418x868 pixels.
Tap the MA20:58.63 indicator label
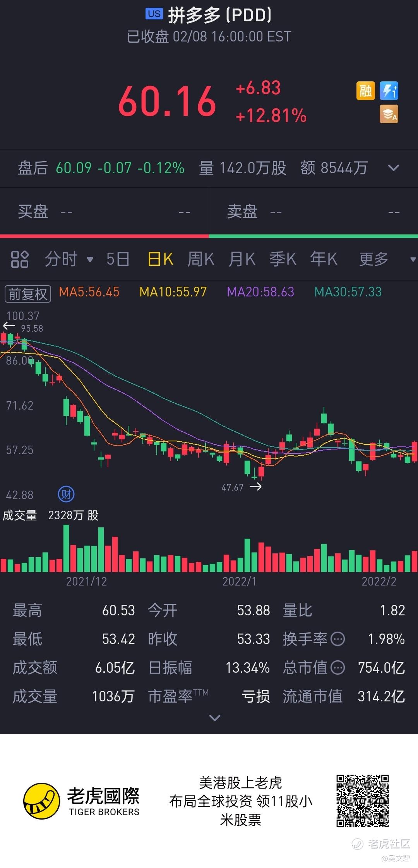coord(260,292)
